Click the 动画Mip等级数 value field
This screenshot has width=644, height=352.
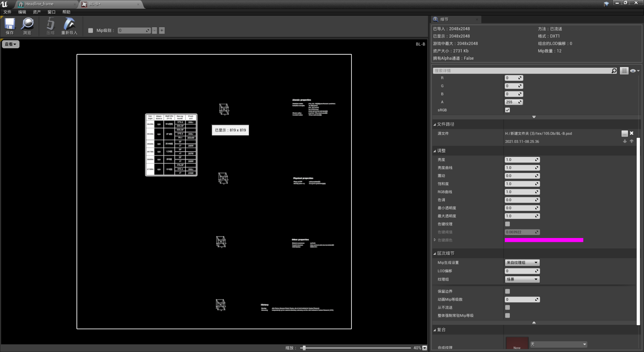(522, 300)
